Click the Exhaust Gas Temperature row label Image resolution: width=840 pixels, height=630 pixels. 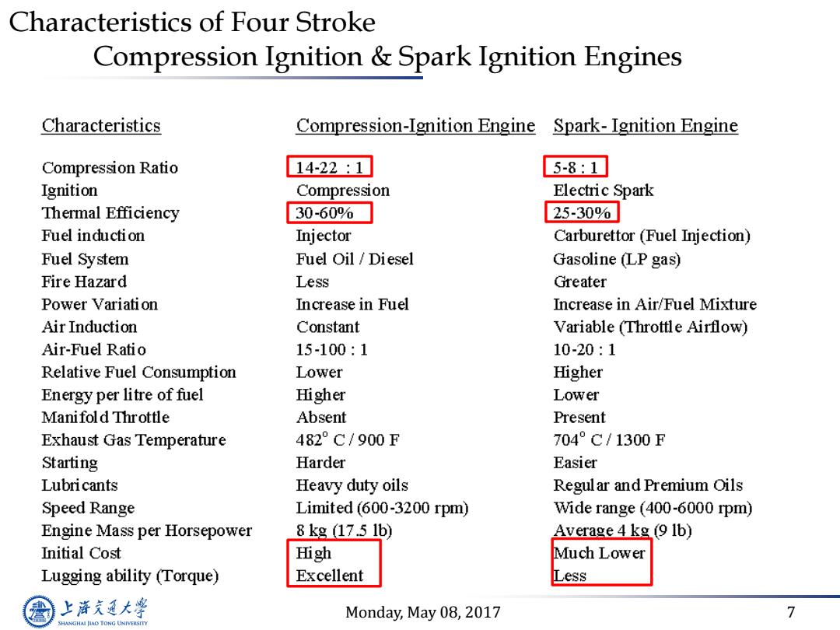pos(134,440)
